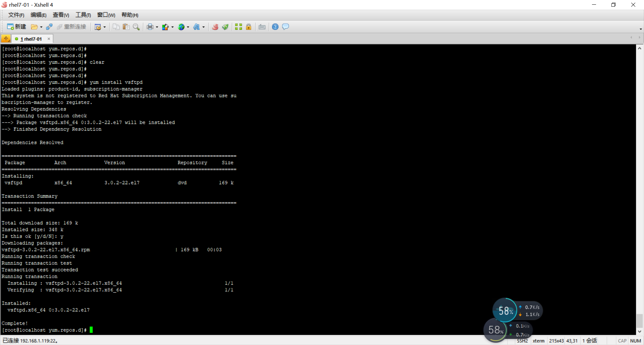The width and height of the screenshot is (644, 345).
Task: Click the 43,31 cursor position indicator
Action: (x=572, y=341)
